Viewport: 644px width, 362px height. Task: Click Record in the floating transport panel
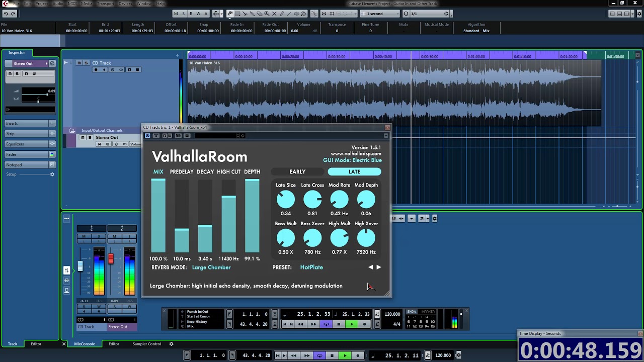pos(364,324)
